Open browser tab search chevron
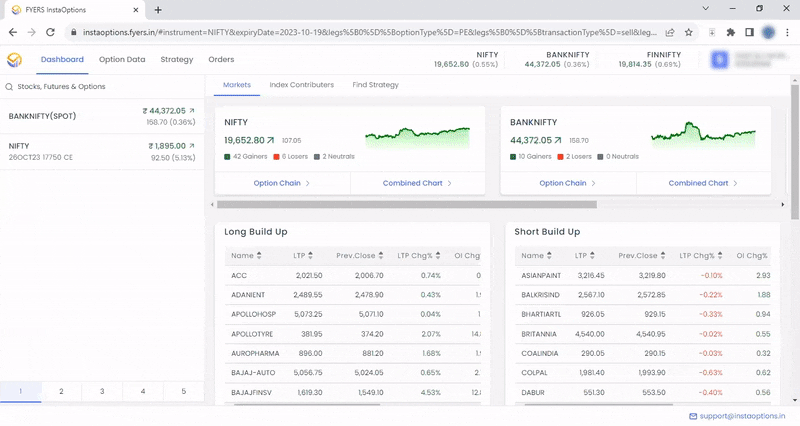Viewport: 800px width, 426px height. coord(706,9)
